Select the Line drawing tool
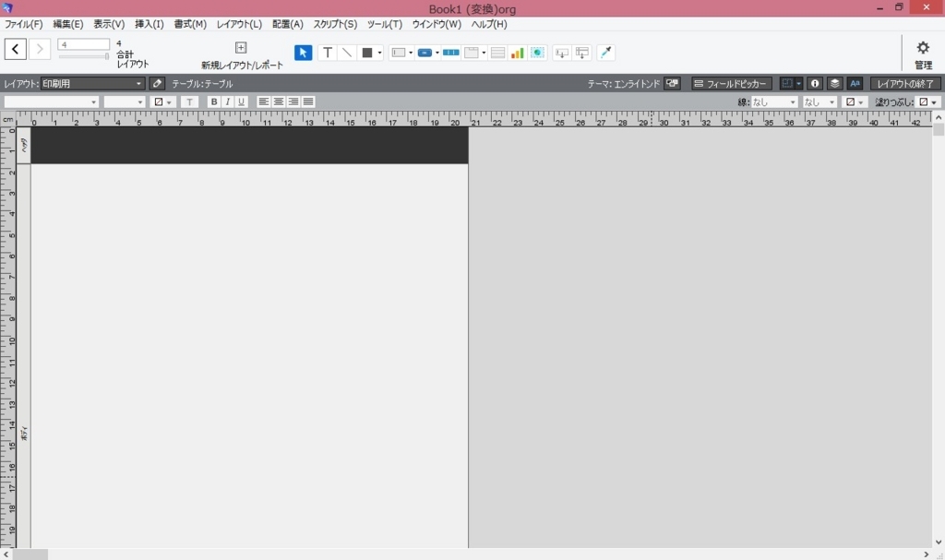The image size is (945, 560). 347,53
